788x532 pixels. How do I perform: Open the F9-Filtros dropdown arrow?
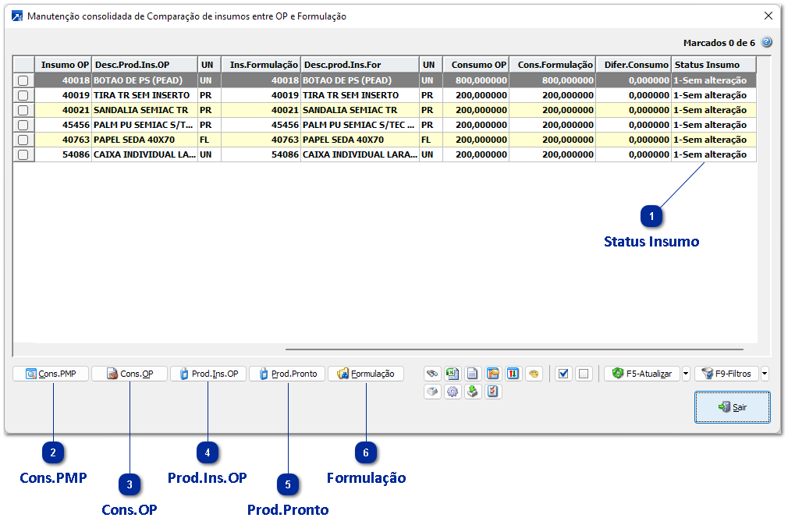[x=765, y=374]
